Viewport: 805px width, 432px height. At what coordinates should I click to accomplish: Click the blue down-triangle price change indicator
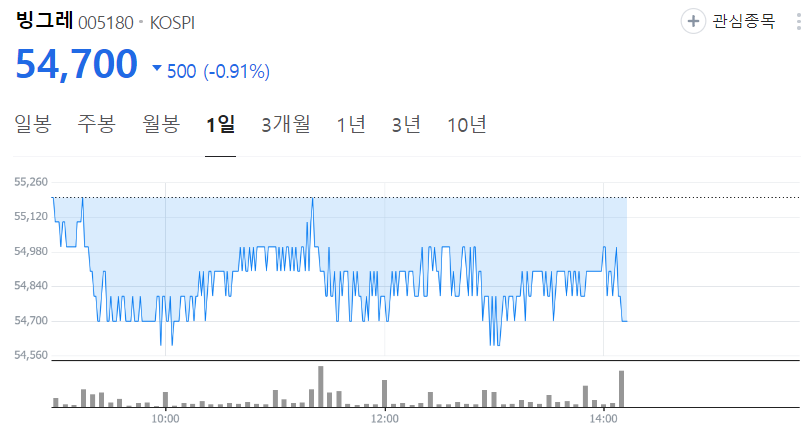pyautogui.click(x=157, y=68)
